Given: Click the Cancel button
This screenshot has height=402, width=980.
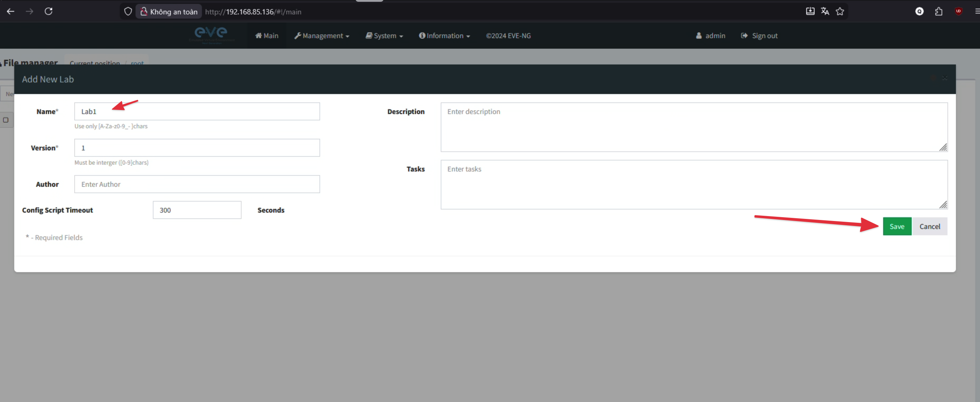Looking at the screenshot, I should click(x=929, y=226).
